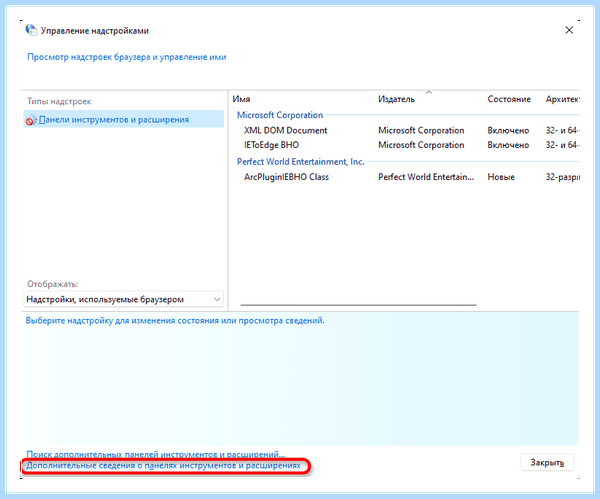Toggle sort arrow above Издатель column
The width and height of the screenshot is (600, 499).
coord(429,92)
